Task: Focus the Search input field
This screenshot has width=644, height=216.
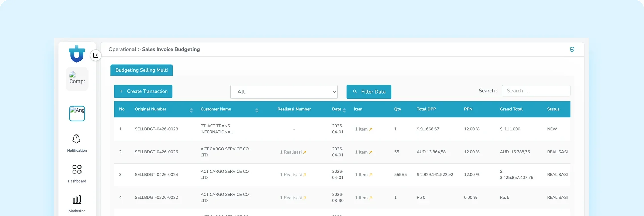Action: click(x=536, y=91)
